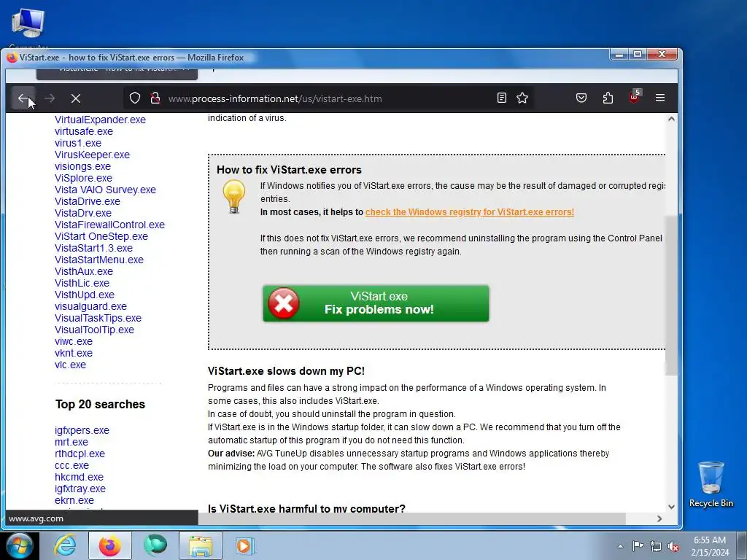
Task: Open green globe app in taskbar
Action: coord(155,545)
